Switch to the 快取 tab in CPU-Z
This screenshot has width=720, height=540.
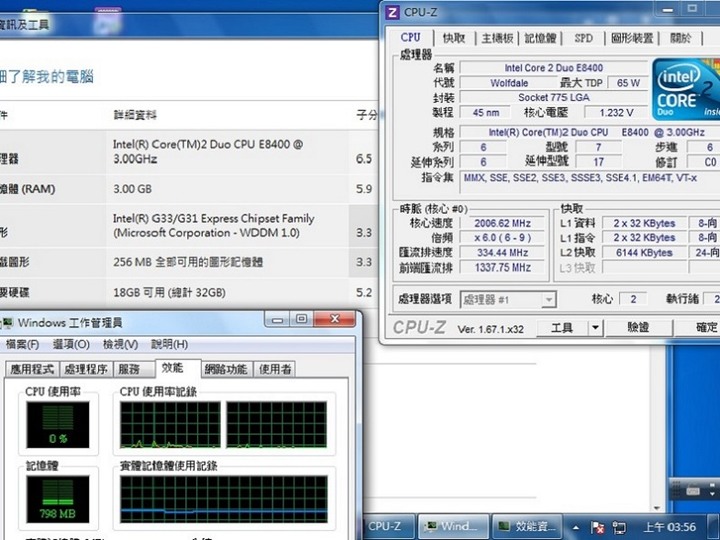[454, 38]
